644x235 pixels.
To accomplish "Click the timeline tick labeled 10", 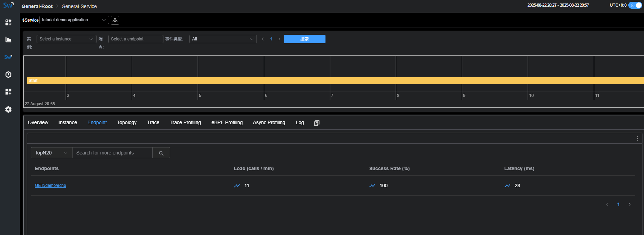I will 531,96.
